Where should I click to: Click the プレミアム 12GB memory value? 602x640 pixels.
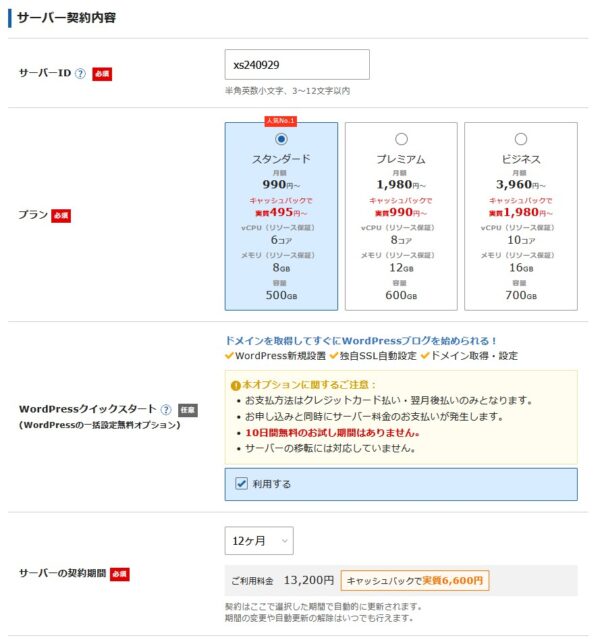(401, 267)
